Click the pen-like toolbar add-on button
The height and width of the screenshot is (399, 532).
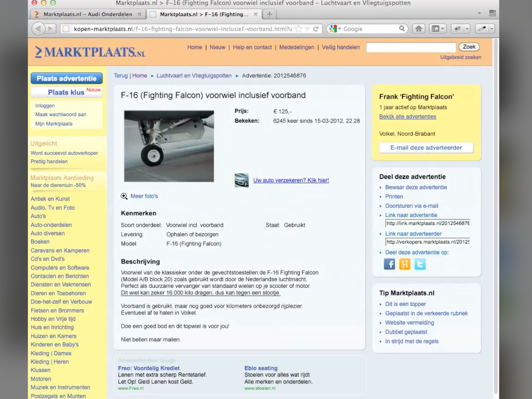click(x=482, y=29)
